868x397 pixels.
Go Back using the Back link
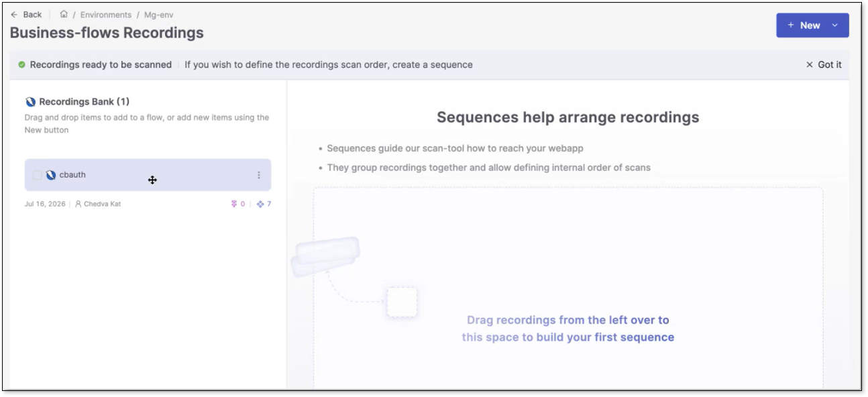[x=26, y=15]
